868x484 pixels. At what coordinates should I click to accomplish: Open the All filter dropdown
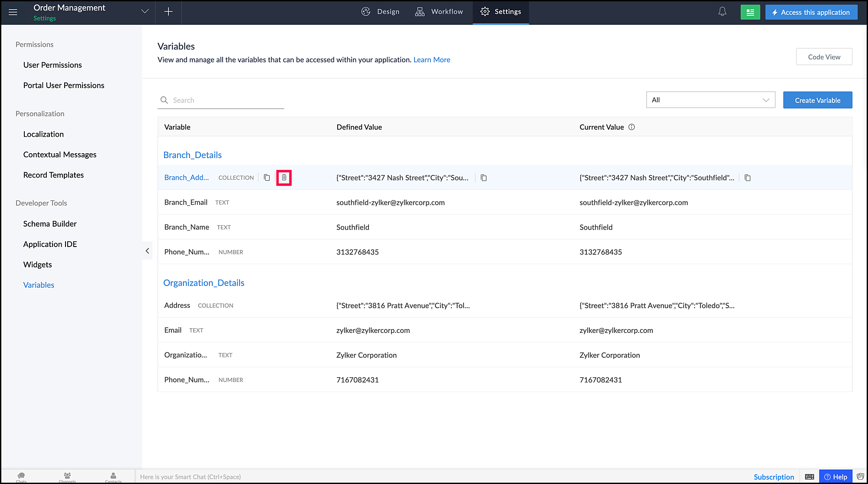pos(710,100)
